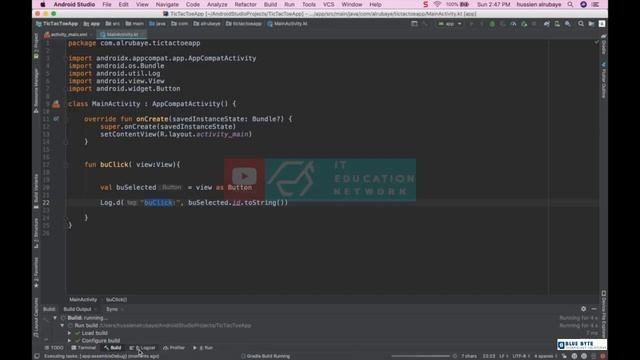Screen dimensions: 640x360
Task: Click the 22:22 cursor position indicator
Action: [x=489, y=356]
